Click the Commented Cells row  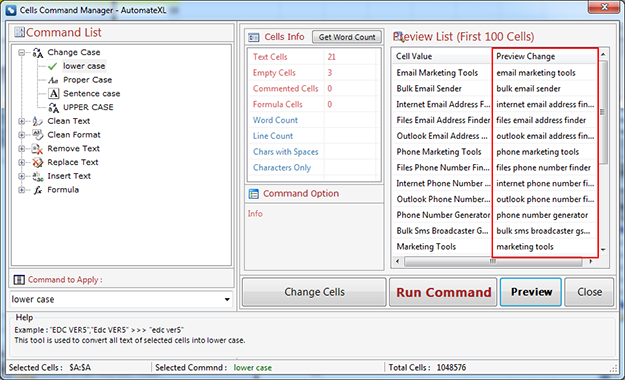(313, 89)
